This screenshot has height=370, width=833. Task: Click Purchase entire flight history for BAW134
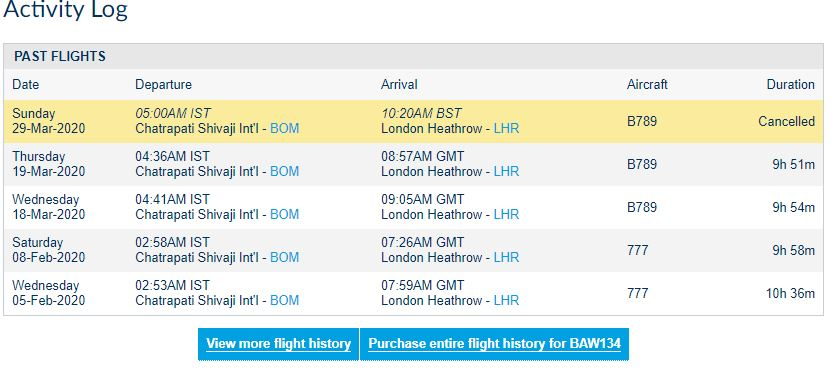coord(495,344)
